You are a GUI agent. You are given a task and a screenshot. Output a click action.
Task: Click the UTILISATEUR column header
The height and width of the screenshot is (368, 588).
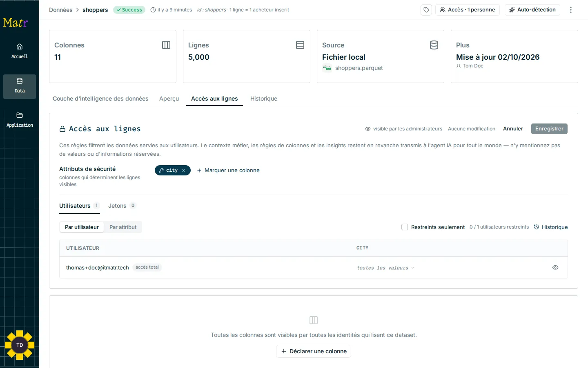tap(82, 248)
